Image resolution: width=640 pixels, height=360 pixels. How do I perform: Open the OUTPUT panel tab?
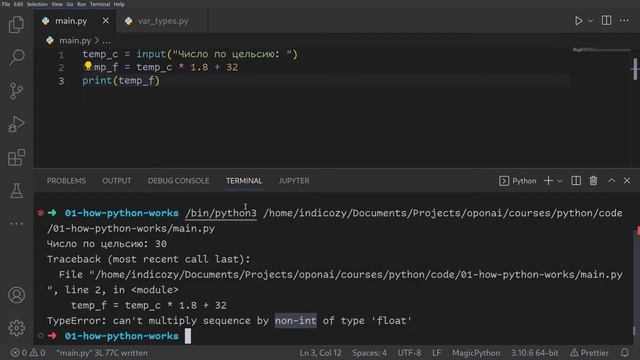click(117, 181)
